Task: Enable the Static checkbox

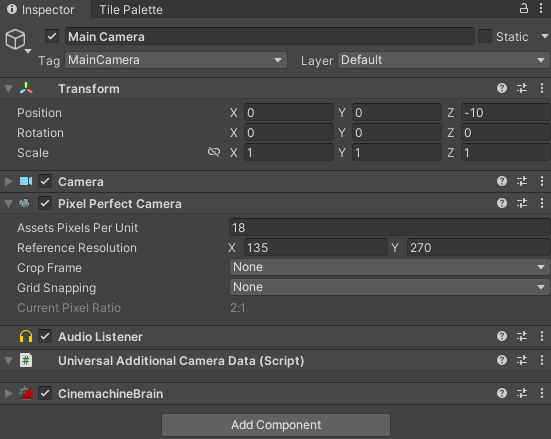Action: 485,36
